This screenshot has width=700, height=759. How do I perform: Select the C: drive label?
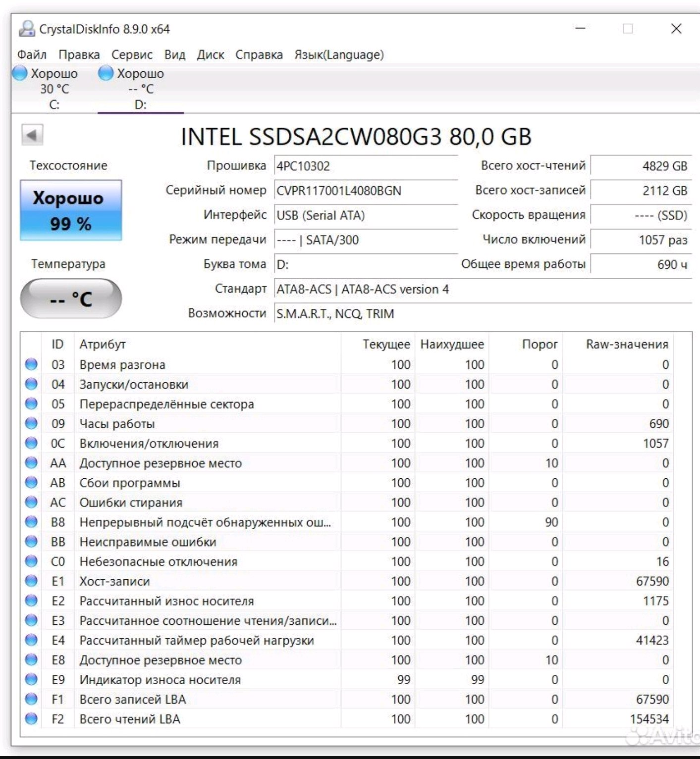tap(54, 105)
